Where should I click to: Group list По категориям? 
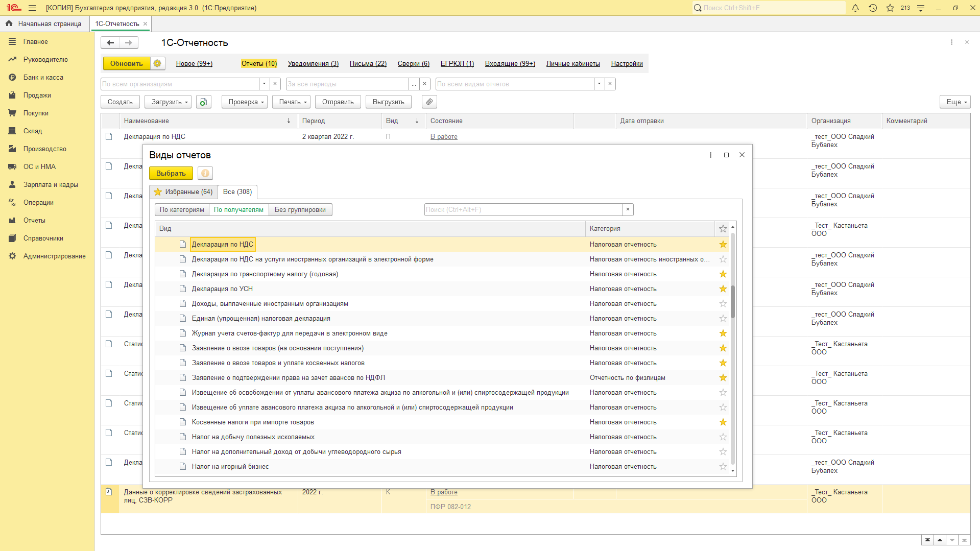pyautogui.click(x=182, y=209)
